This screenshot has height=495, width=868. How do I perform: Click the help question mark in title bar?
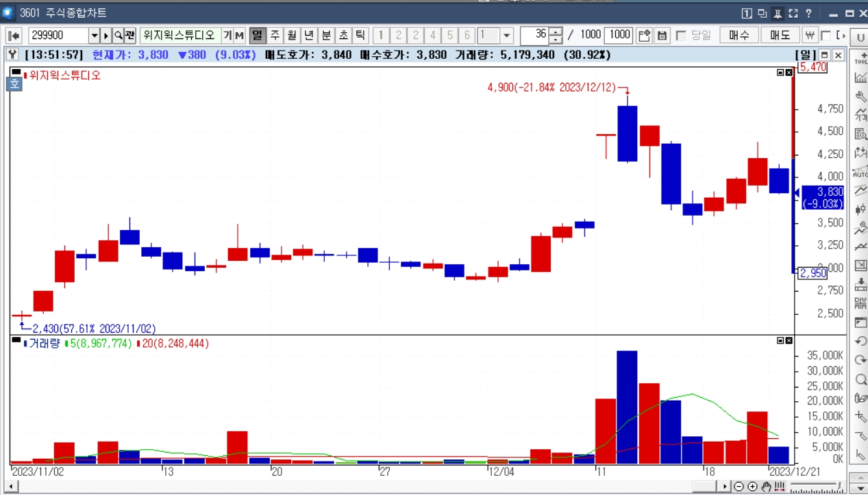point(808,13)
